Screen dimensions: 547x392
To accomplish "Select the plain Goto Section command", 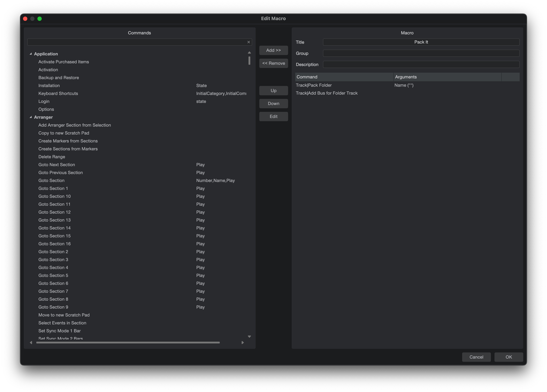I will tap(51, 180).
